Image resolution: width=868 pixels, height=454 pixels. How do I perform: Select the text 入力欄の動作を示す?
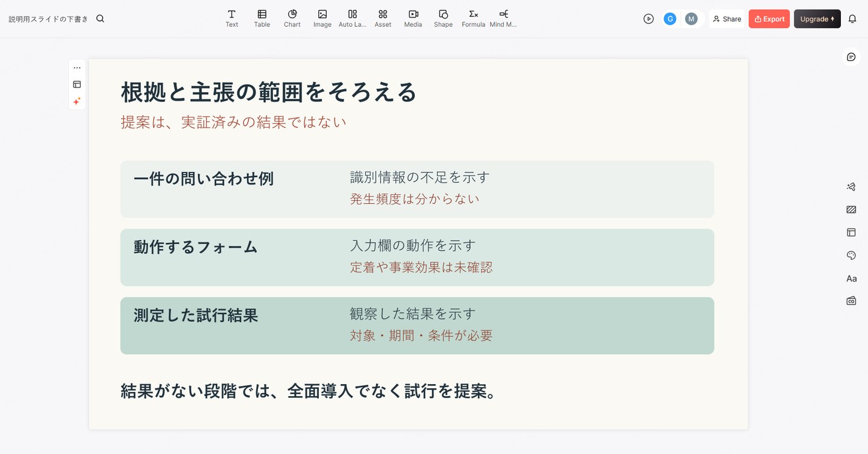point(413,245)
